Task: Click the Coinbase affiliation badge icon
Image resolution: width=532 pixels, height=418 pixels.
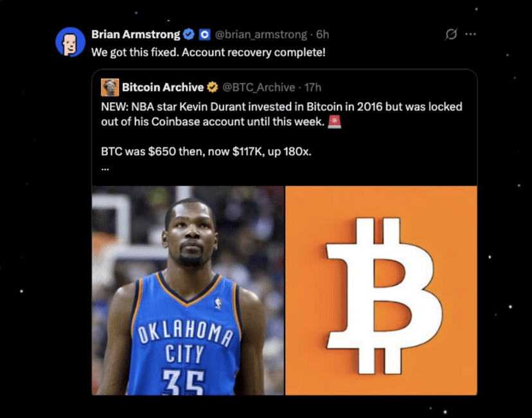Action: [204, 34]
